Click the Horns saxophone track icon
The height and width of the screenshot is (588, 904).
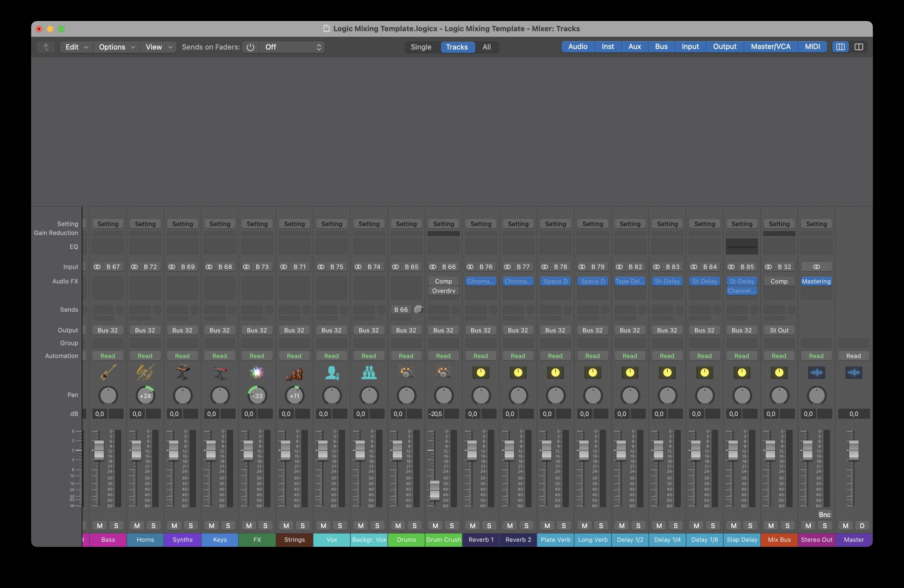pyautogui.click(x=145, y=372)
